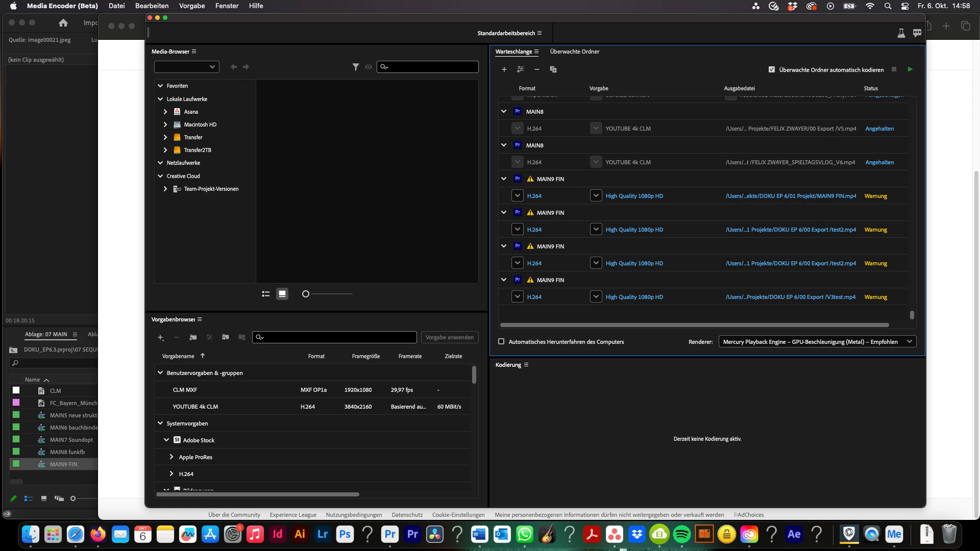Switch the Media-Browser to list view
This screenshot has height=551, width=980.
pos(265,294)
